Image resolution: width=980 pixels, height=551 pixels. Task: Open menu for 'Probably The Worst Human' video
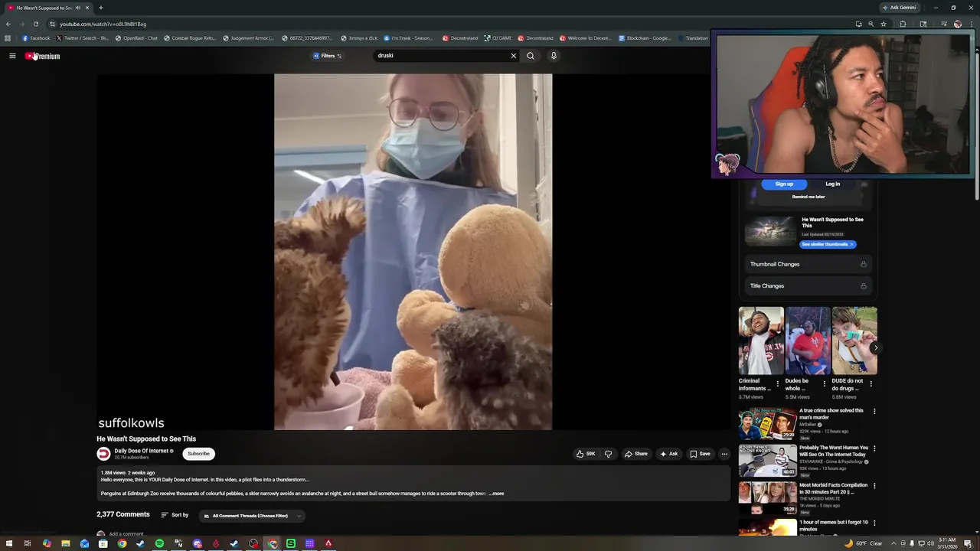coord(874,448)
